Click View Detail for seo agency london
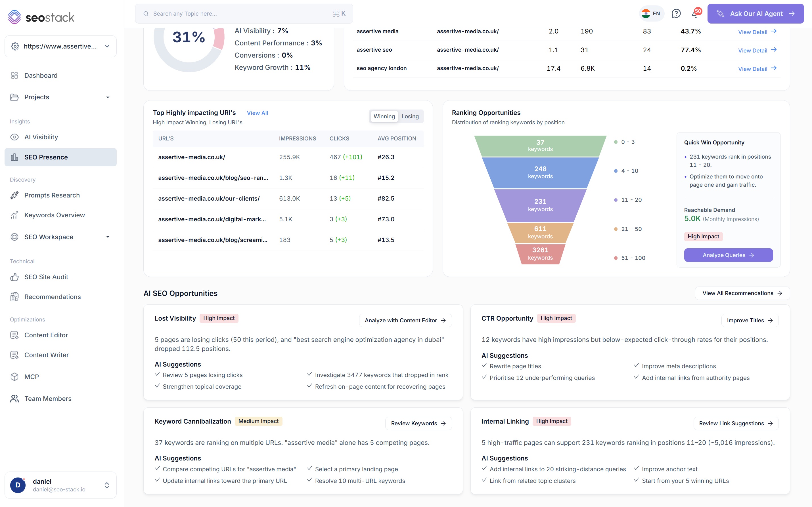This screenshot has width=812, height=507. pyautogui.click(x=757, y=68)
